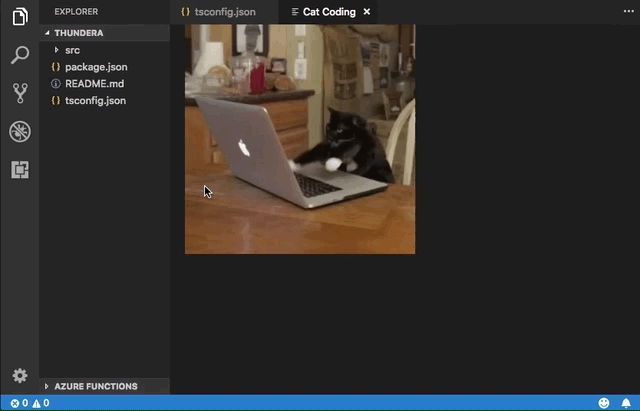The image size is (640, 411).
Task: Open the Extensions view icon
Action: click(19, 169)
